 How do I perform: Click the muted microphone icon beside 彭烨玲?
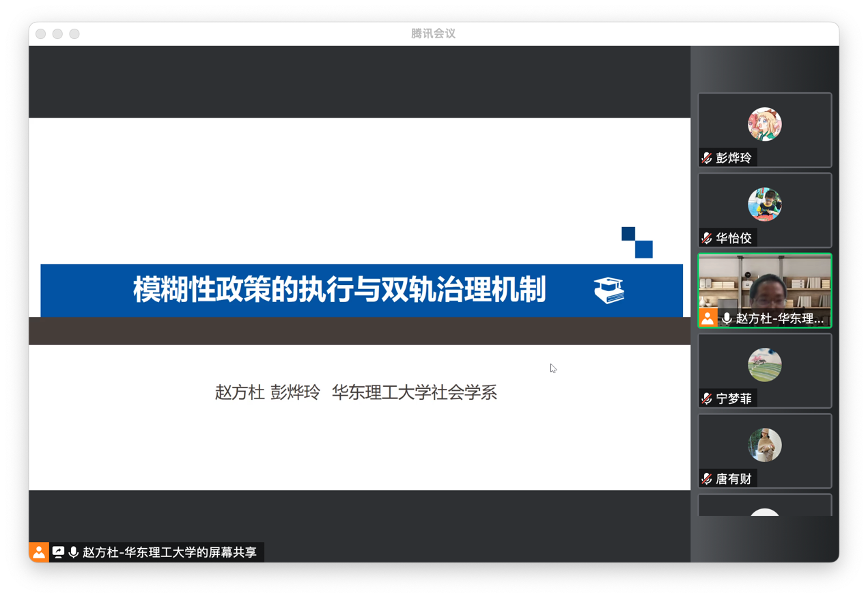coord(707,158)
